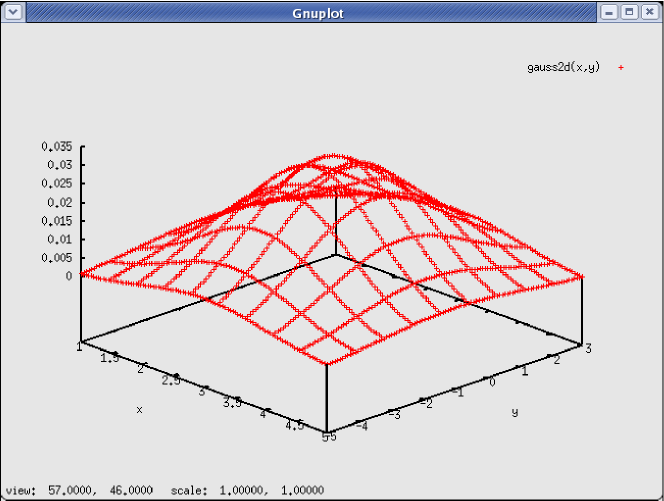Click the 0.01 z-axis tick label
The image size is (664, 501).
(x=60, y=239)
